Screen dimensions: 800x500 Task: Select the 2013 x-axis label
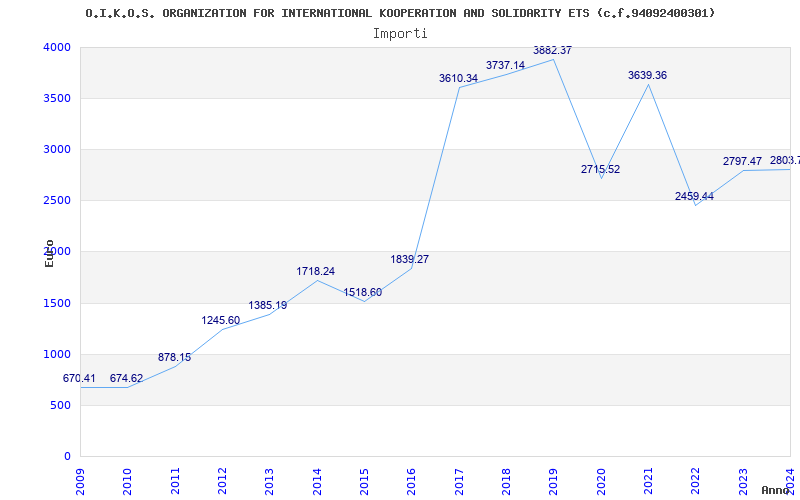[x=269, y=482]
